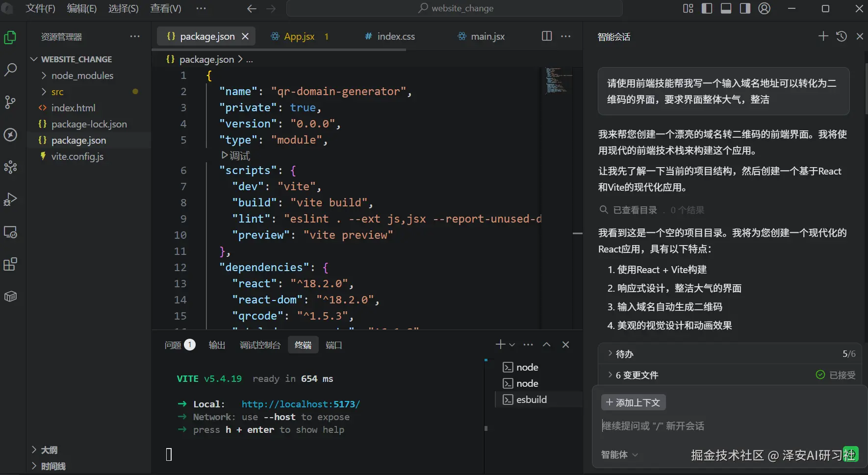
Task: Open chat history in 智能会话 panel
Action: click(842, 36)
